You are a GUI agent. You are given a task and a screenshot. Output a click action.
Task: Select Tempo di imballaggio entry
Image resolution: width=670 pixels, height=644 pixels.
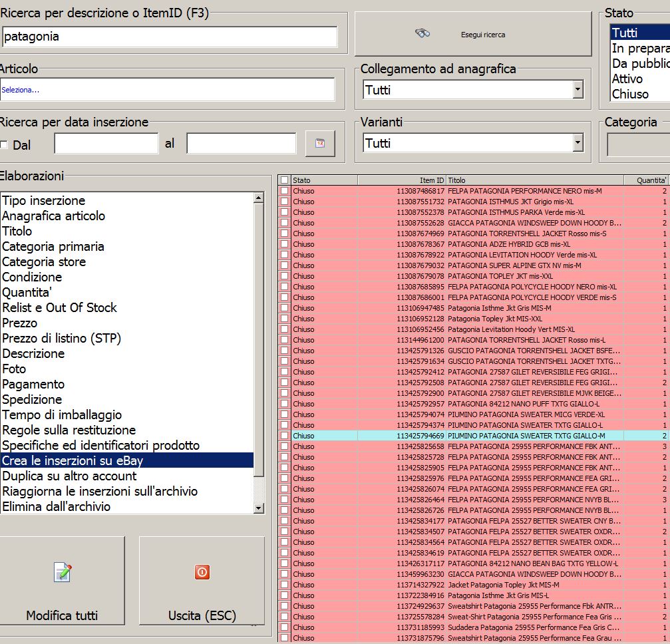[127, 415]
